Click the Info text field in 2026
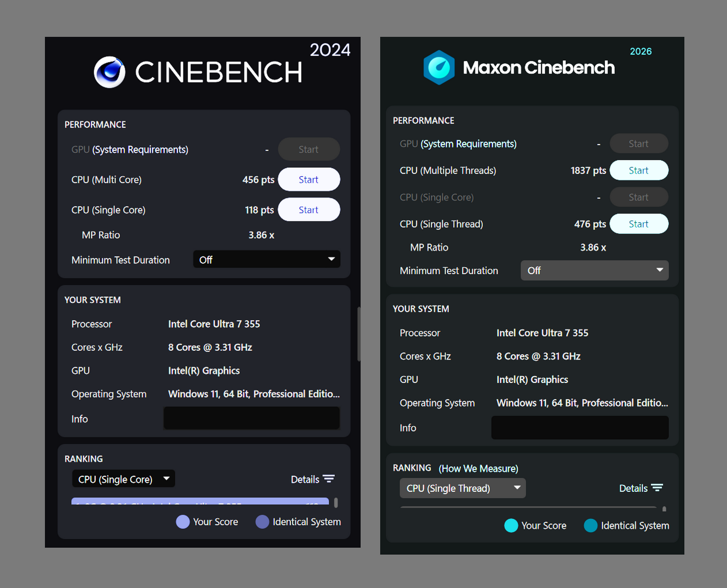The image size is (727, 588). 579,427
